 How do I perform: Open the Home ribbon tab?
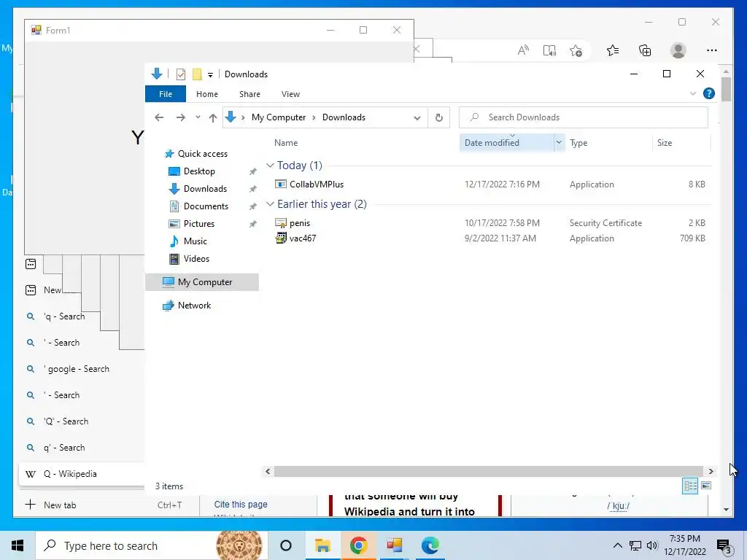[206, 94]
